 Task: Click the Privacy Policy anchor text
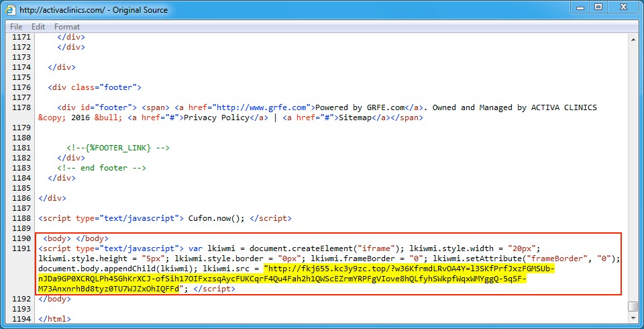(216, 118)
